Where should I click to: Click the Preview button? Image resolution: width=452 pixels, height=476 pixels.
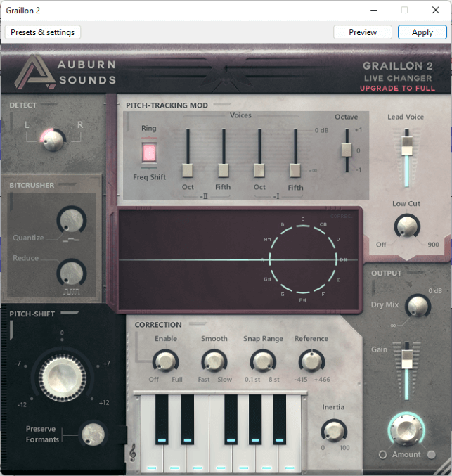tap(363, 32)
